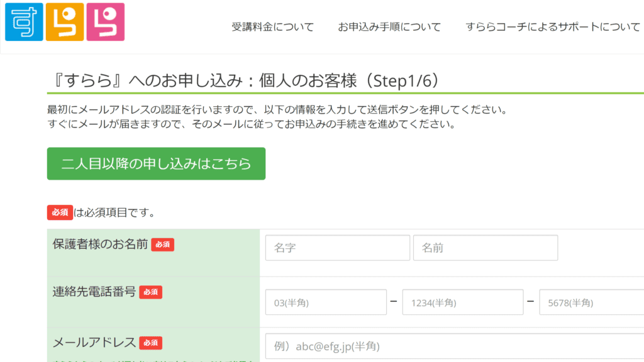This screenshot has width=644, height=362.
Task: Open お申込み手順について menu item
Action: (x=389, y=27)
